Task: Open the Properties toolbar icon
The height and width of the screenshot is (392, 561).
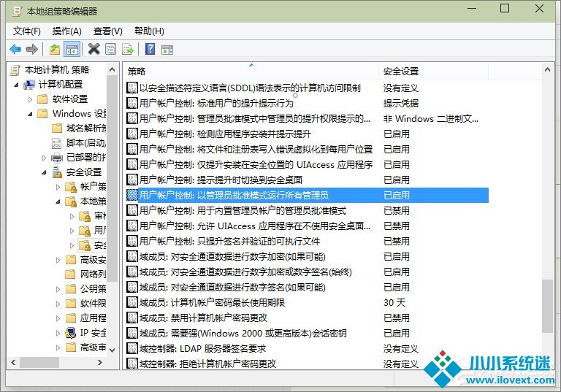Action: [x=111, y=49]
